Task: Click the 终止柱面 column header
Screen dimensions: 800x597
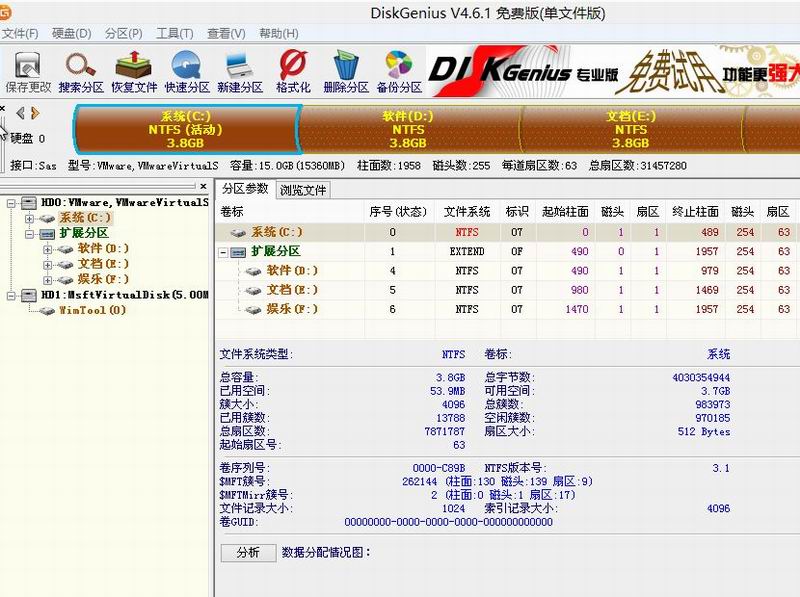Action: (x=695, y=212)
